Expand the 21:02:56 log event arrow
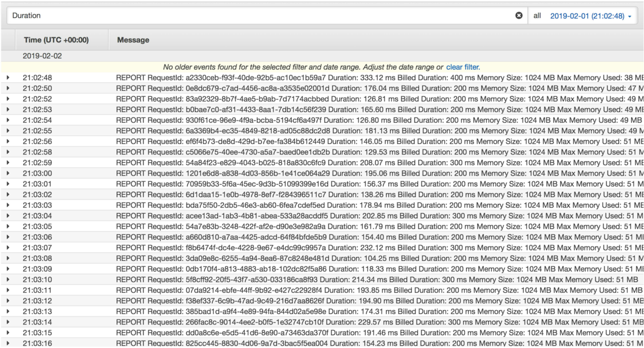This screenshot has width=644, height=348. pyautogui.click(x=8, y=141)
